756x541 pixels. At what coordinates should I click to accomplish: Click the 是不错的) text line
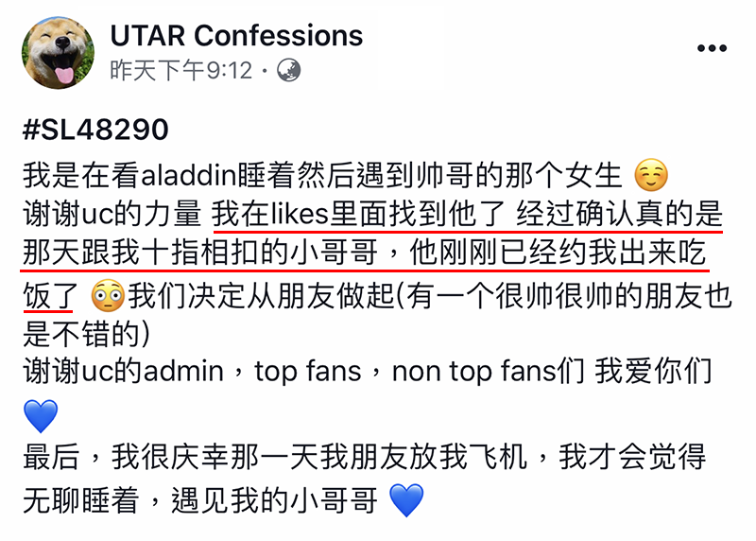tap(86, 334)
